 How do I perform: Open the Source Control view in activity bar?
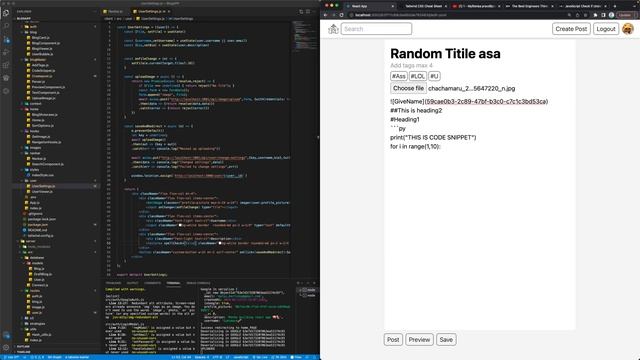click(x=6, y=40)
